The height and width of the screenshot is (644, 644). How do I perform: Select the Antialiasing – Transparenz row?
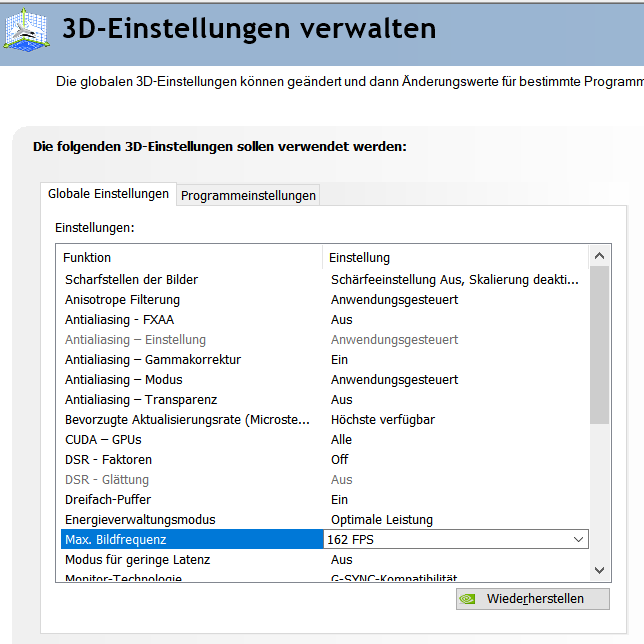[324, 400]
